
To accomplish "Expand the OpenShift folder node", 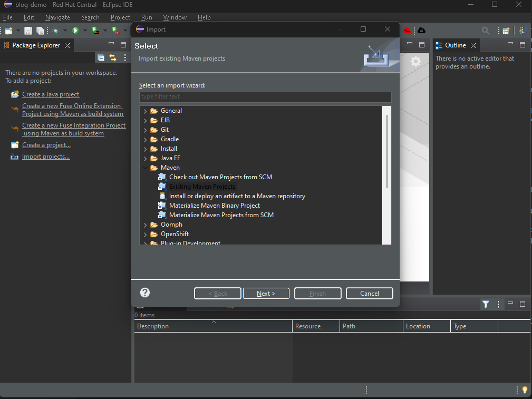I will coord(145,235).
